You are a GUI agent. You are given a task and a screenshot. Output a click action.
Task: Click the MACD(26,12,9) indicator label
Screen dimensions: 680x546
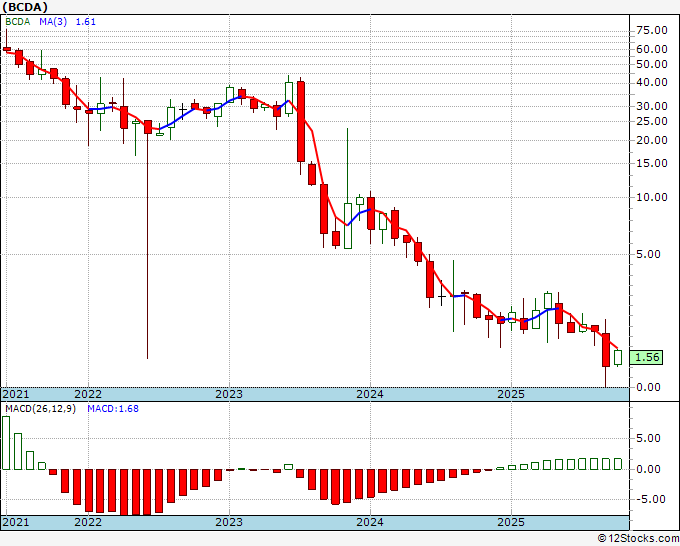pos(40,409)
